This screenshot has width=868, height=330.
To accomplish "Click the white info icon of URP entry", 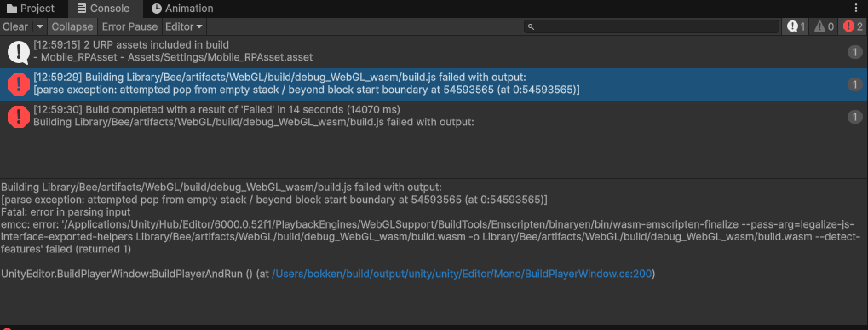I will pyautogui.click(x=19, y=52).
